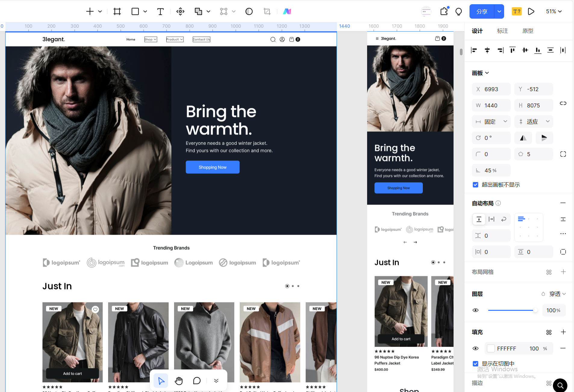Click Home in the site nav
Viewport: 574px width, 392px height.
pyautogui.click(x=131, y=39)
